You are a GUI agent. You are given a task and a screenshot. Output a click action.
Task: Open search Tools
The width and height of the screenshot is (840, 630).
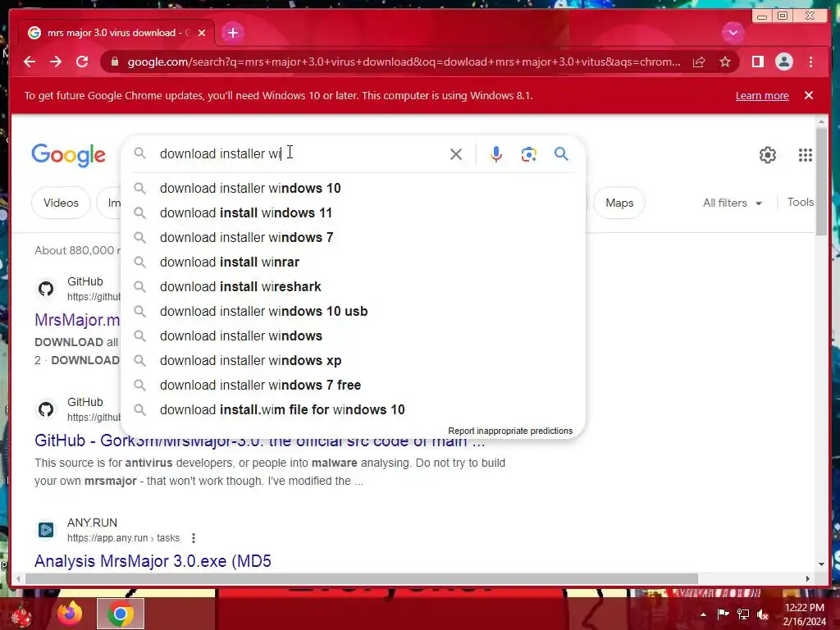(801, 202)
